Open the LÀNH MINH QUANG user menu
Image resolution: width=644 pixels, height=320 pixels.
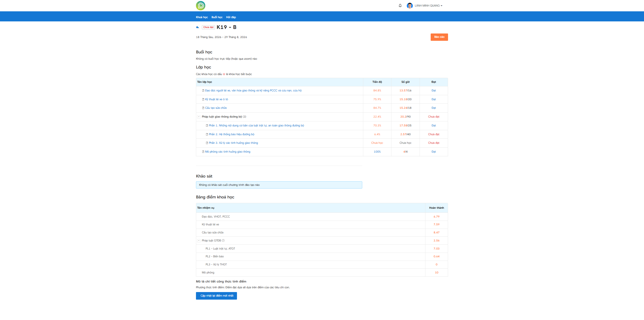coord(428,6)
